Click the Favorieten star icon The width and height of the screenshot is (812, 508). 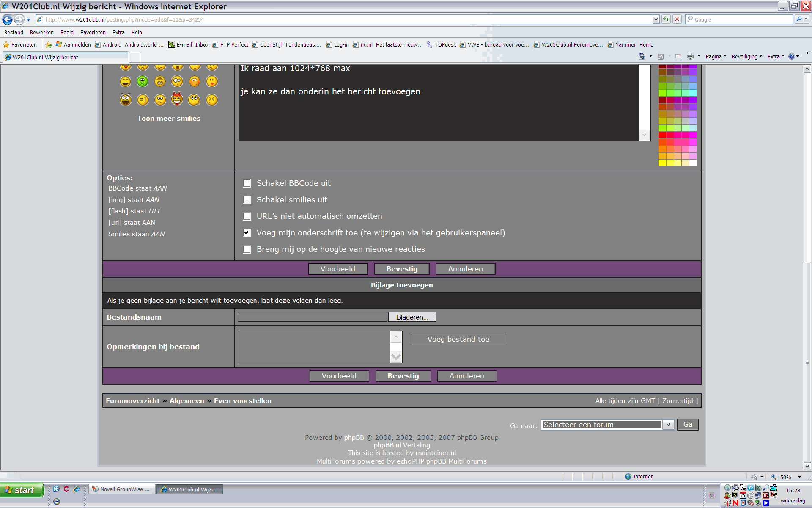click(6, 44)
